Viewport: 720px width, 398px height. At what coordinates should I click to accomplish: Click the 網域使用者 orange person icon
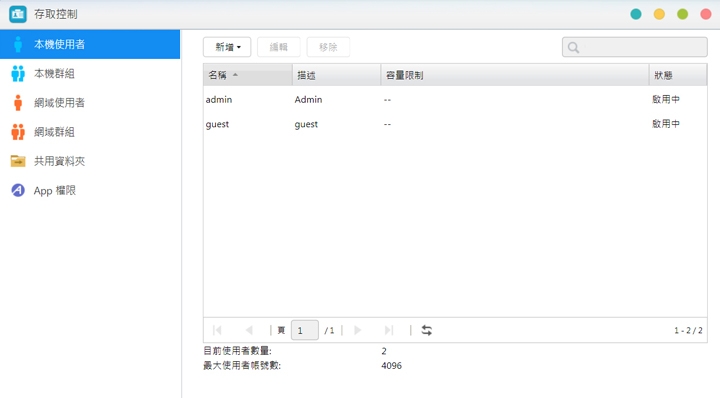(x=18, y=103)
